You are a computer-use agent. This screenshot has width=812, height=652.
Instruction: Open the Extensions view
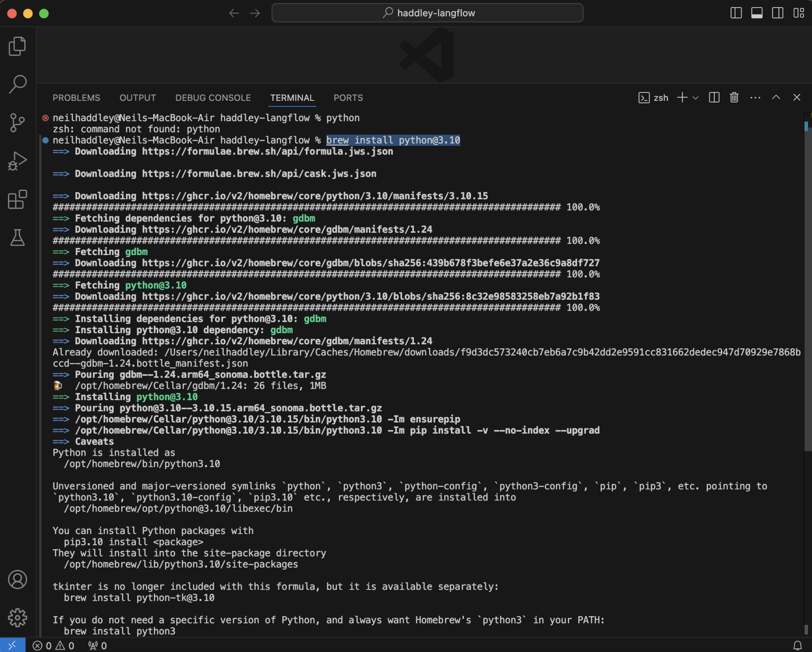coord(17,199)
